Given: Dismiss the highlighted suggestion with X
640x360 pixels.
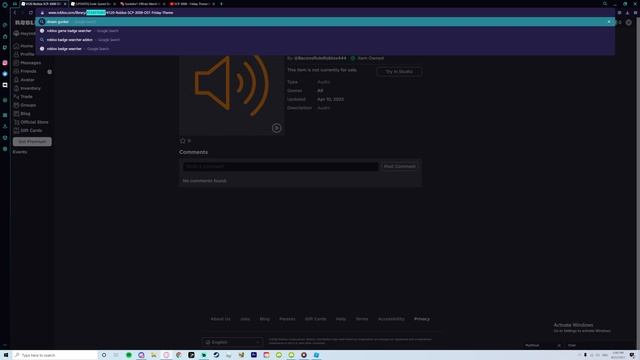Looking at the screenshot, I should pos(609,22).
